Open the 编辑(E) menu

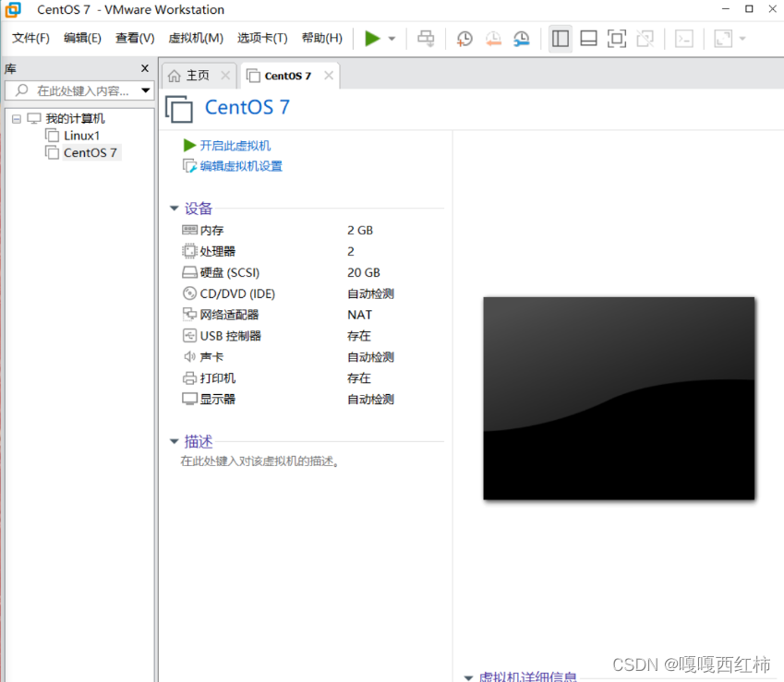(82, 38)
